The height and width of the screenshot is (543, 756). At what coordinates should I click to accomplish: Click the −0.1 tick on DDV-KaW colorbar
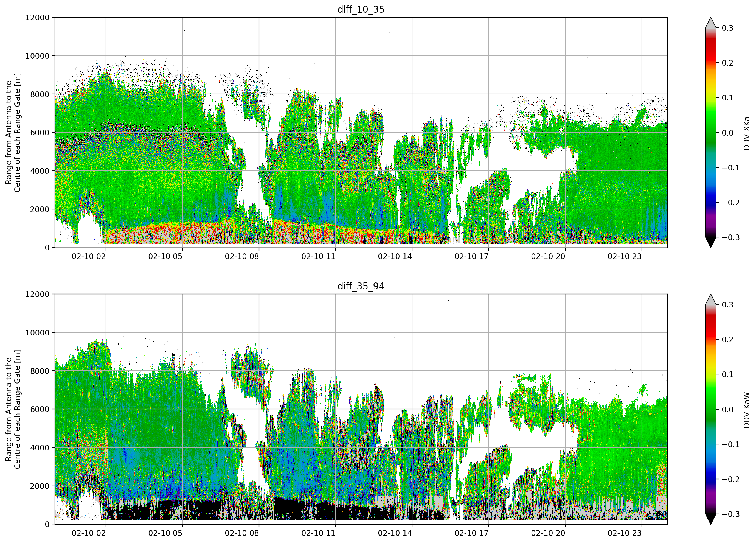[731, 445]
